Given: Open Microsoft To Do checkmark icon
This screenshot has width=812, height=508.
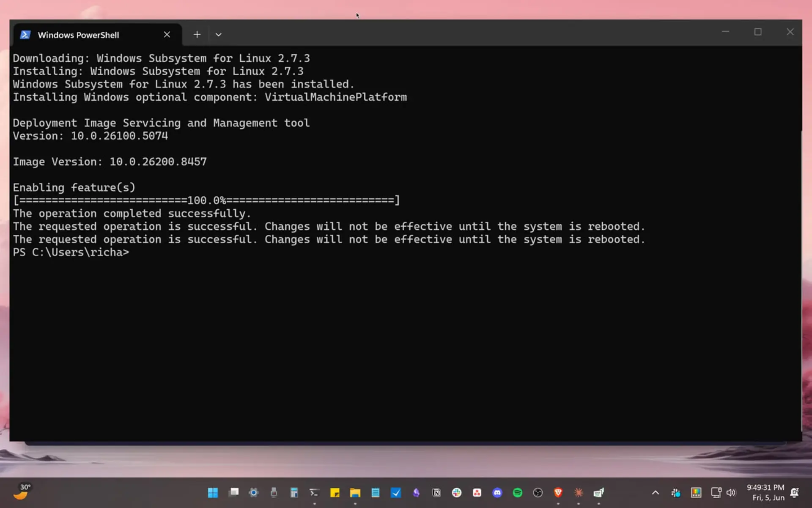Looking at the screenshot, I should [x=395, y=492].
